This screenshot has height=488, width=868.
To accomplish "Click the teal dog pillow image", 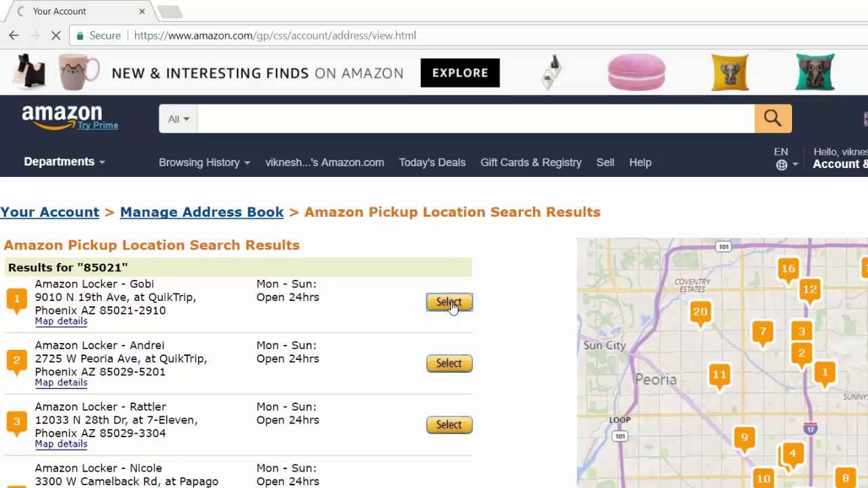I will click(x=815, y=73).
